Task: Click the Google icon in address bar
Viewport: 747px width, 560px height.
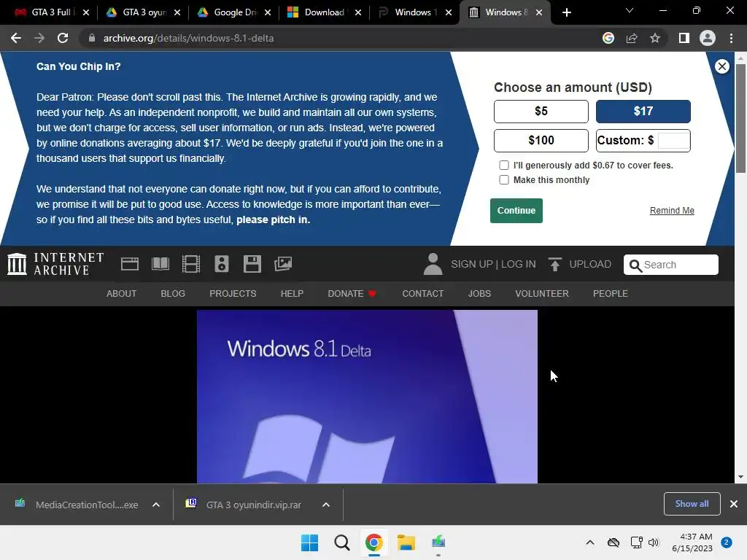Action: point(608,38)
